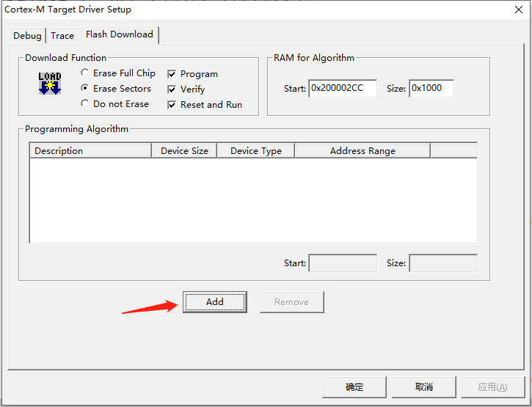The width and height of the screenshot is (532, 407).
Task: Click the disabled Remove button
Action: (292, 302)
